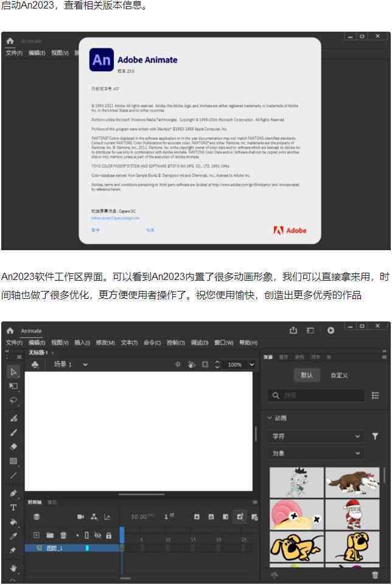Select the Eyedropper tool
This screenshot has width=392, height=585.
[x=14, y=536]
